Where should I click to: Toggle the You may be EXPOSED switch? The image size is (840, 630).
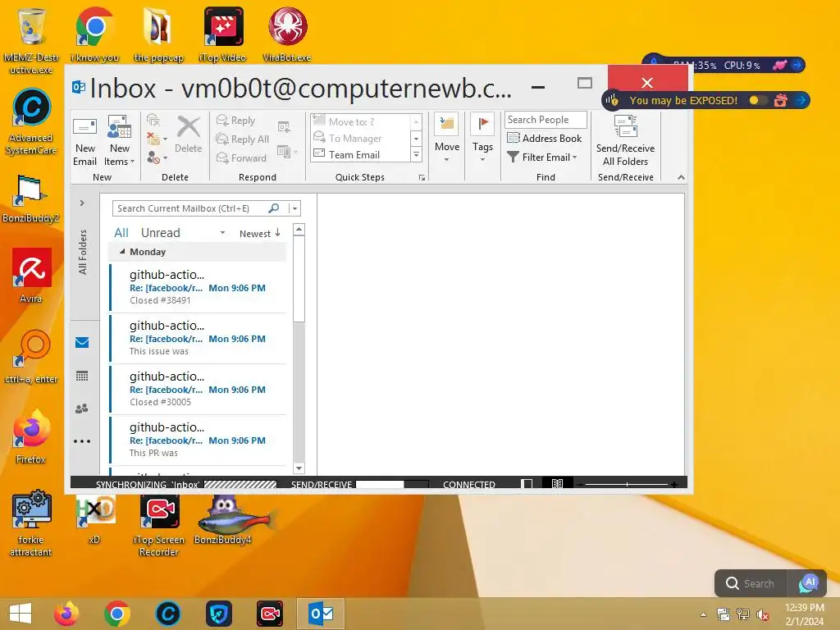pyautogui.click(x=757, y=100)
